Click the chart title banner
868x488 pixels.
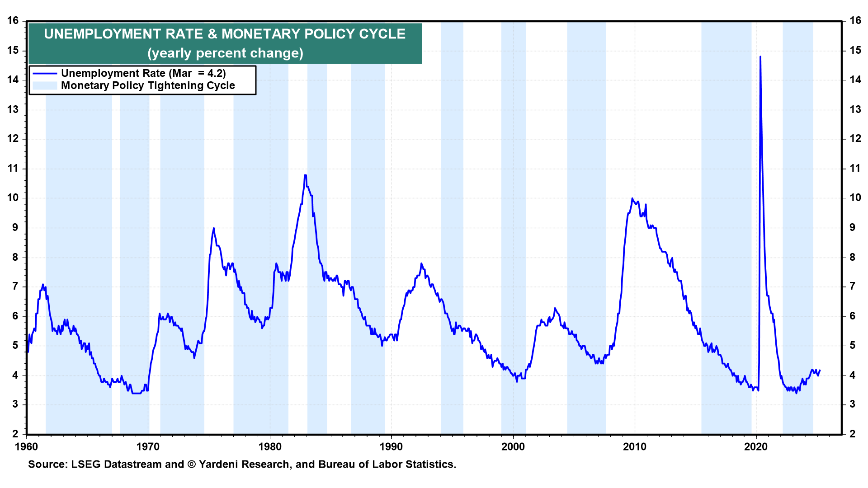pos(225,34)
